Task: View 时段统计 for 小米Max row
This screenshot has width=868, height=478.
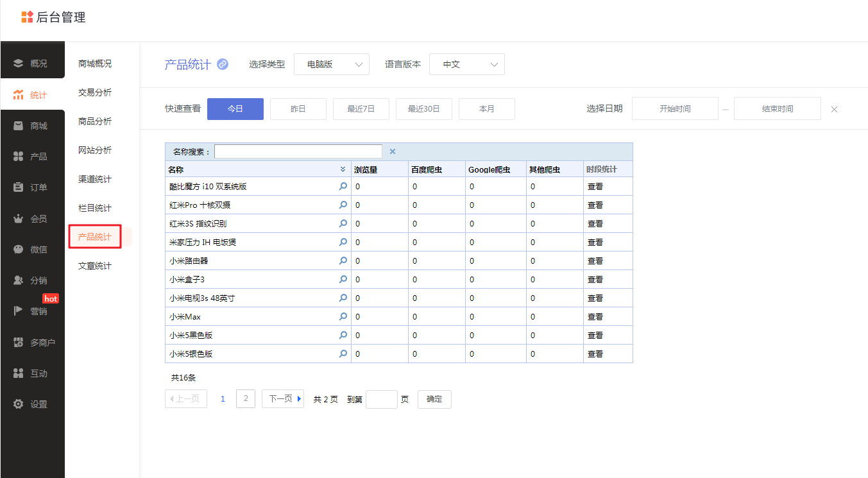Action: pyautogui.click(x=595, y=317)
